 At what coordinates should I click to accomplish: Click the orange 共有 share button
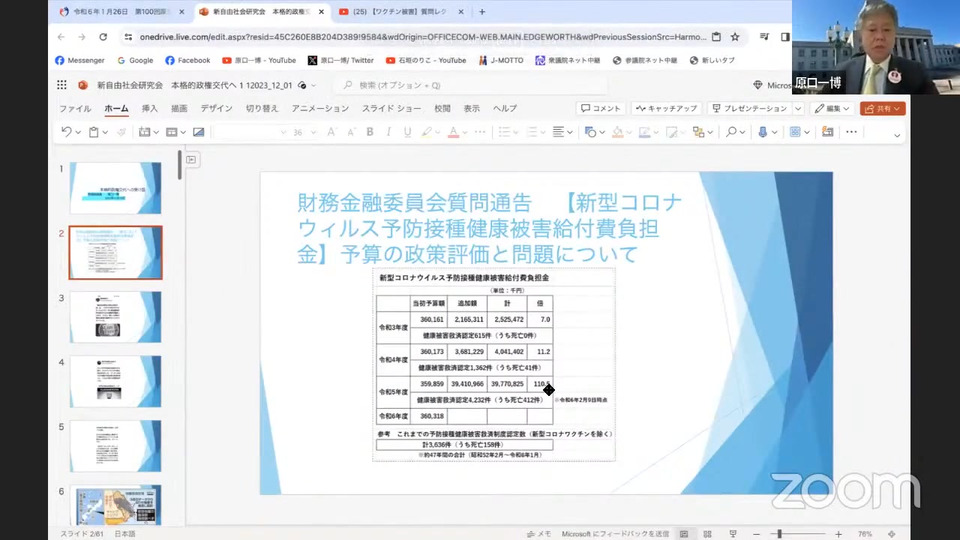coord(882,108)
